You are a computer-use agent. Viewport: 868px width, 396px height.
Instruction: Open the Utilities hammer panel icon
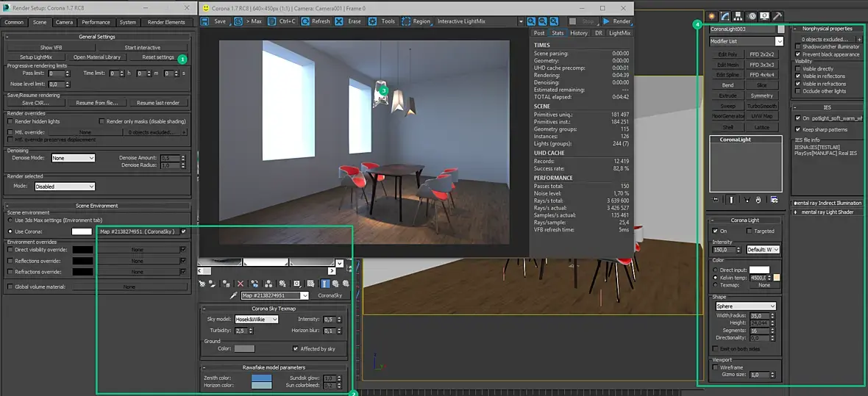coord(778,15)
